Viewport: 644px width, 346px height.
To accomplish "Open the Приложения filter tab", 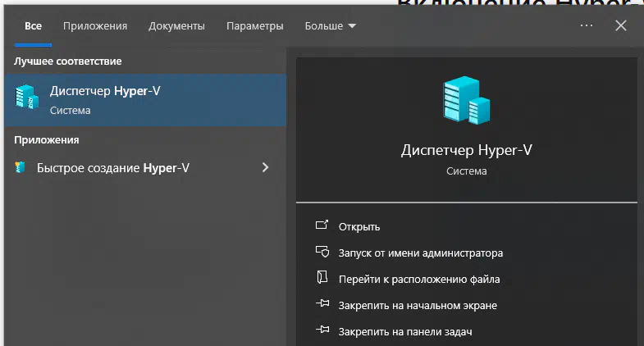I will click(x=95, y=26).
